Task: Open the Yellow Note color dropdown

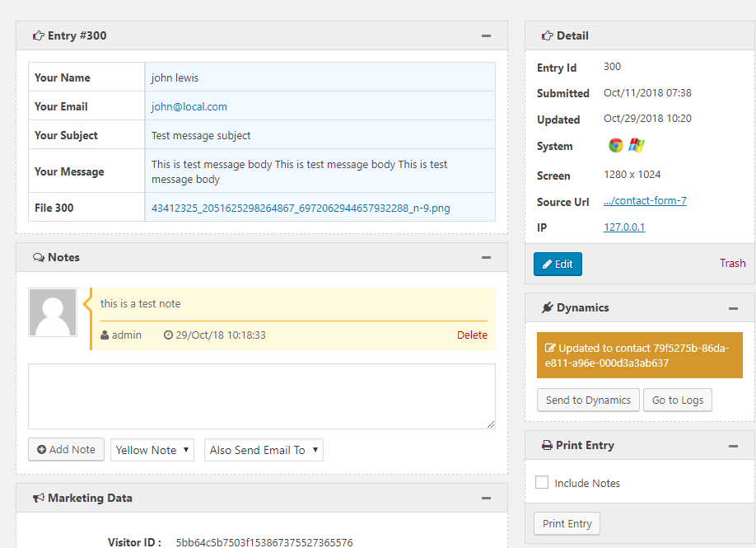Action: [x=152, y=450]
